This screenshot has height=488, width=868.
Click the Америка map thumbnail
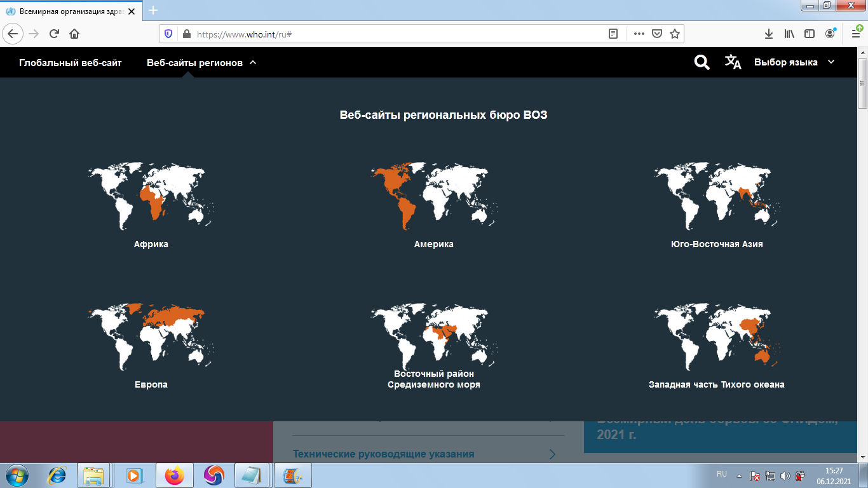[x=434, y=196]
